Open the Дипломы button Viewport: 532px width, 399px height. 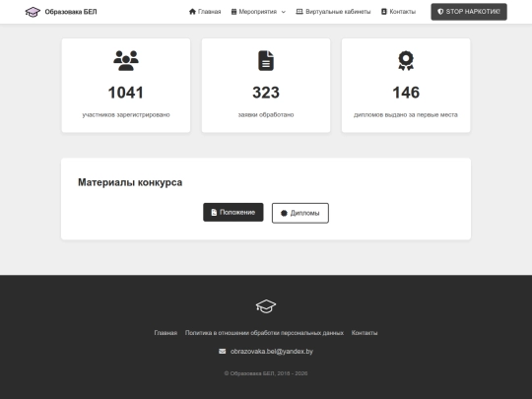300,213
